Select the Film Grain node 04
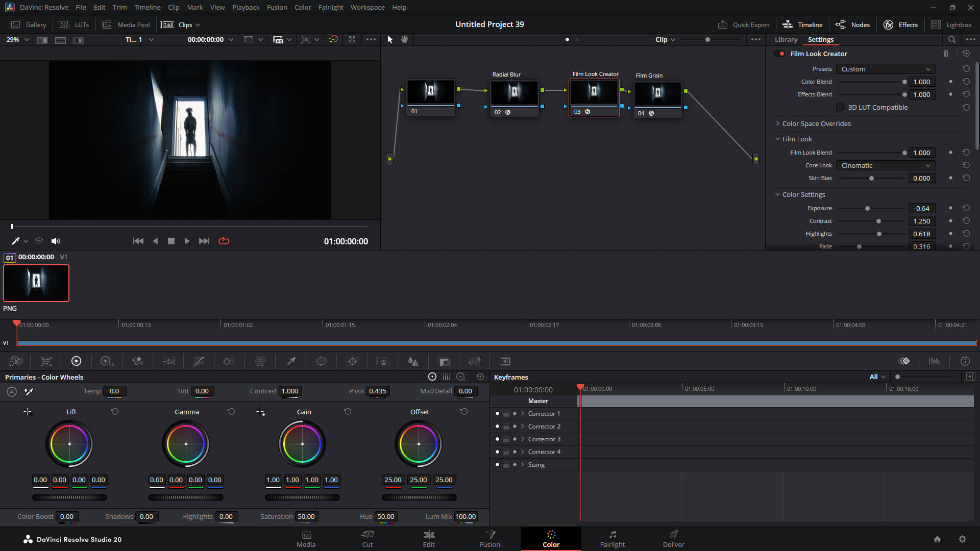The image size is (980, 551). [x=657, y=99]
